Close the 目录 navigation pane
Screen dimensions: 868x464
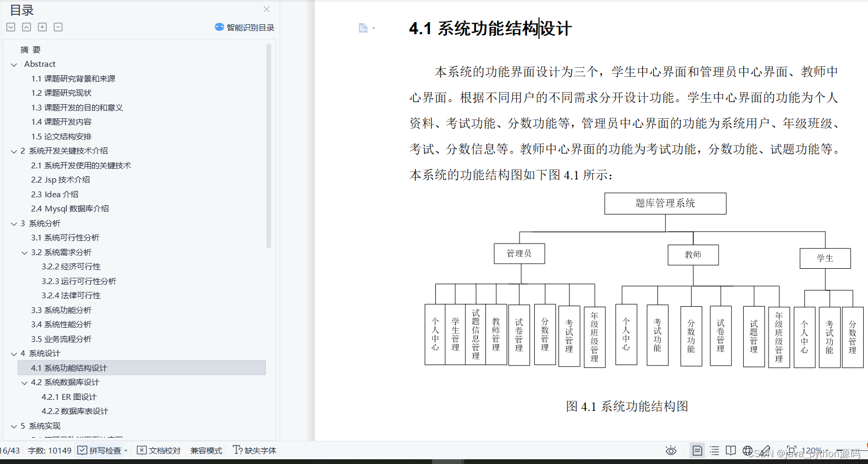pyautogui.click(x=266, y=9)
